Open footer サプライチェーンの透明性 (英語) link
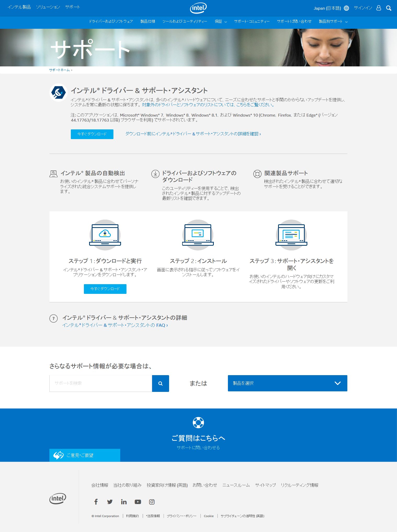 243,516
